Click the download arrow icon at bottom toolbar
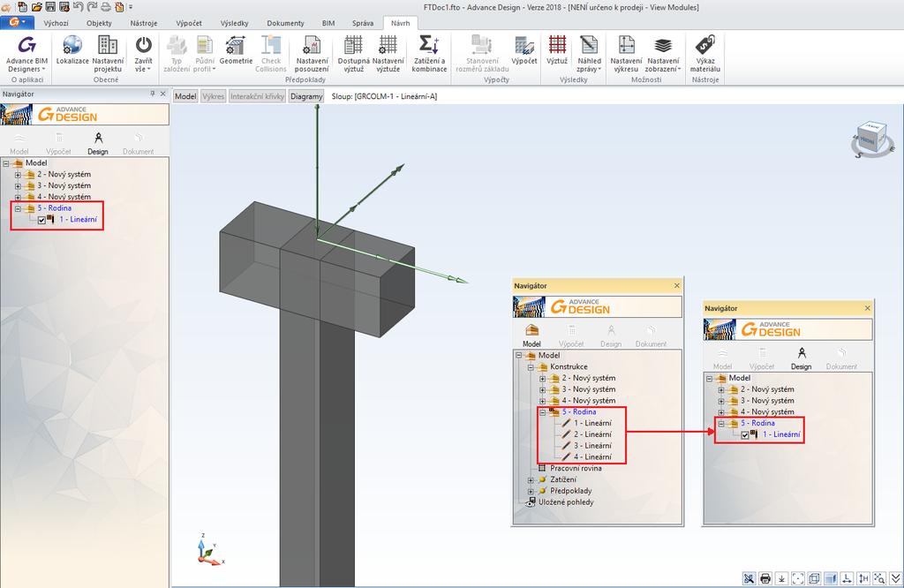This screenshot has height=588, width=904. (x=781, y=578)
